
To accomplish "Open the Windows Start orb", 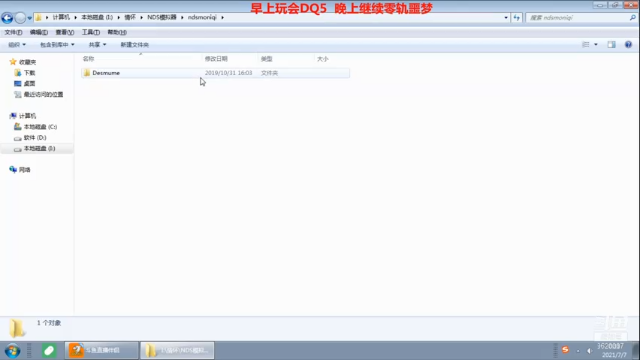I will [12, 351].
